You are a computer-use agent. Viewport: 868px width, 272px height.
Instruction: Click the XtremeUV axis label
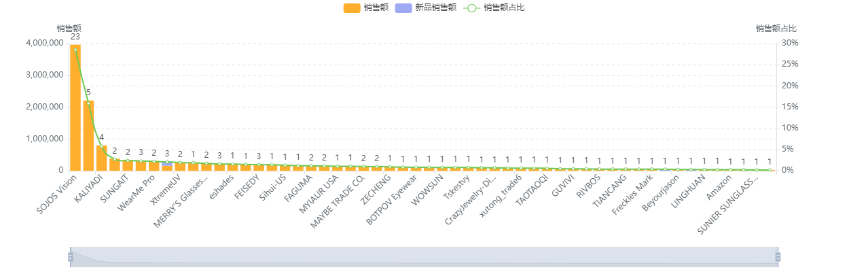(x=165, y=188)
